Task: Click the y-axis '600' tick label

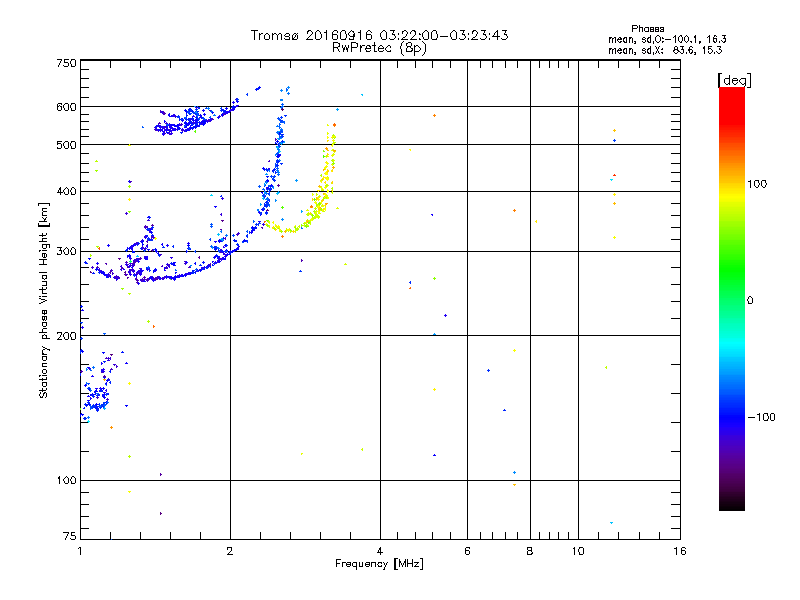Action: click(66, 107)
